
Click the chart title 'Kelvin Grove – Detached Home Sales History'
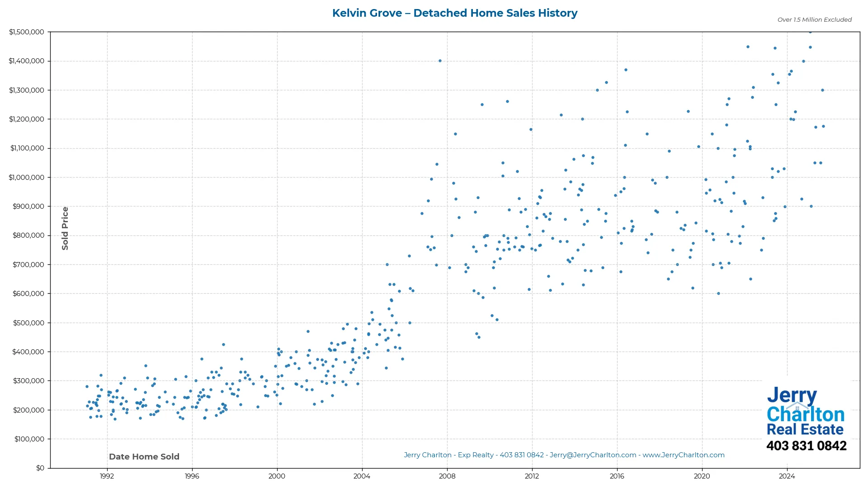455,13
